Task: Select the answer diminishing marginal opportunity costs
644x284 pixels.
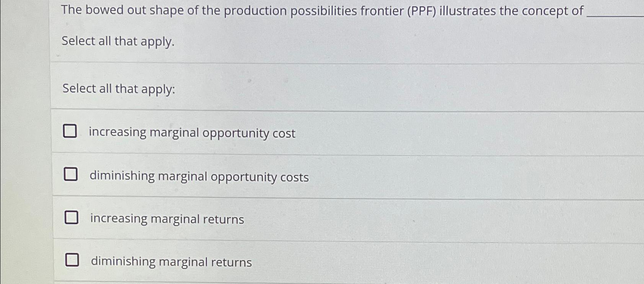Action: point(199,177)
